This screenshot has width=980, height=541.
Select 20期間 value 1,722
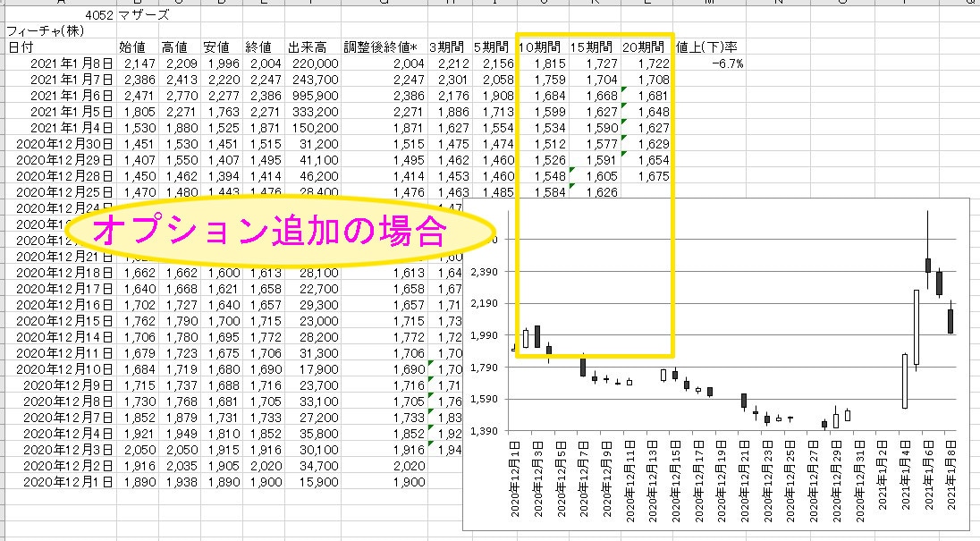pos(646,63)
